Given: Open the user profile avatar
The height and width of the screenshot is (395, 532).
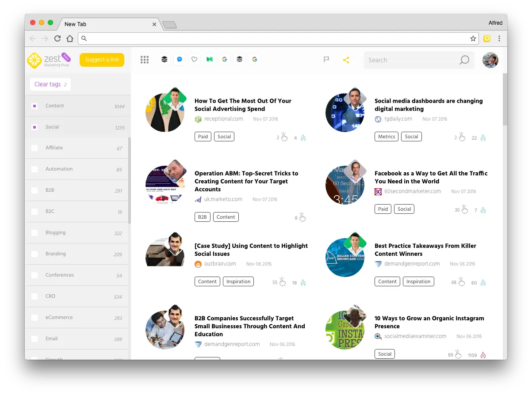Looking at the screenshot, I should tap(490, 60).
